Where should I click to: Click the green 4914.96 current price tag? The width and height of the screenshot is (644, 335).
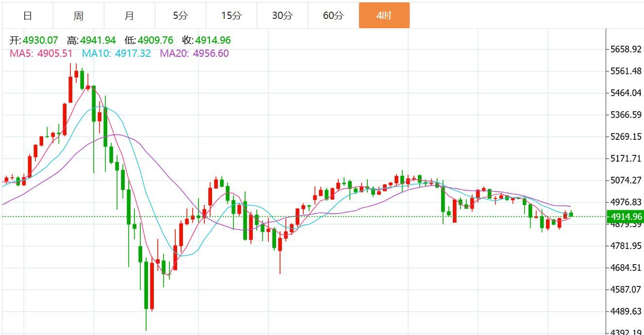[x=625, y=217]
